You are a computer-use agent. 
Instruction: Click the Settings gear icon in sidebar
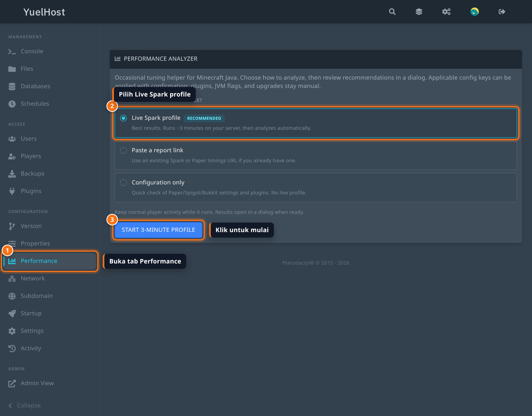click(12, 331)
